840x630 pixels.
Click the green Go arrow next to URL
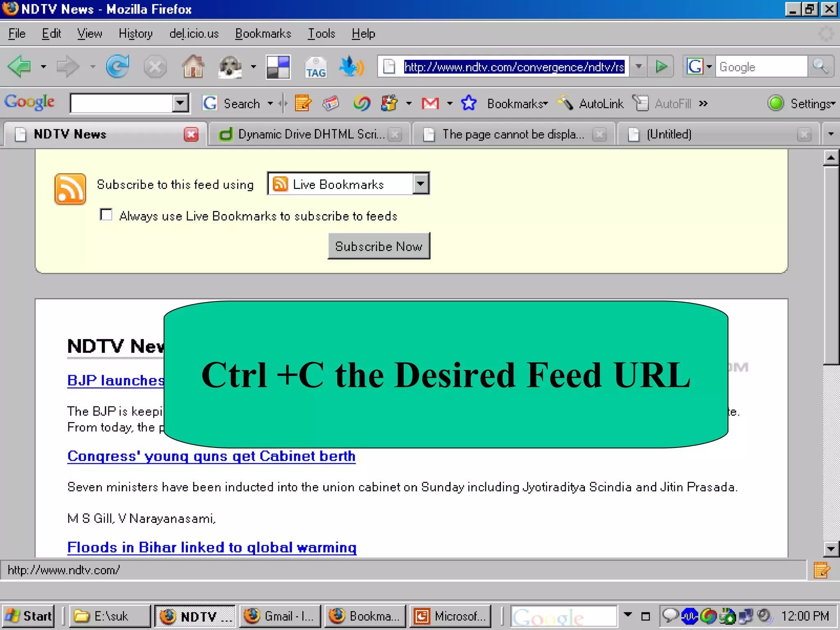click(661, 66)
